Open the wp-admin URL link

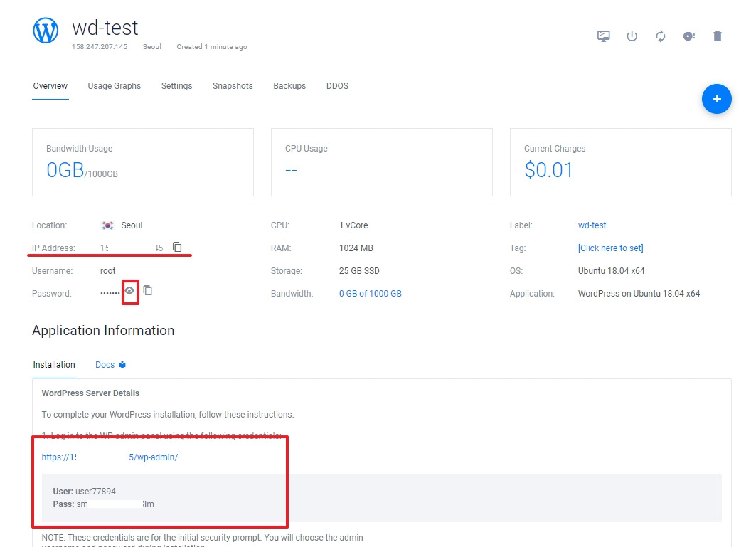(110, 457)
